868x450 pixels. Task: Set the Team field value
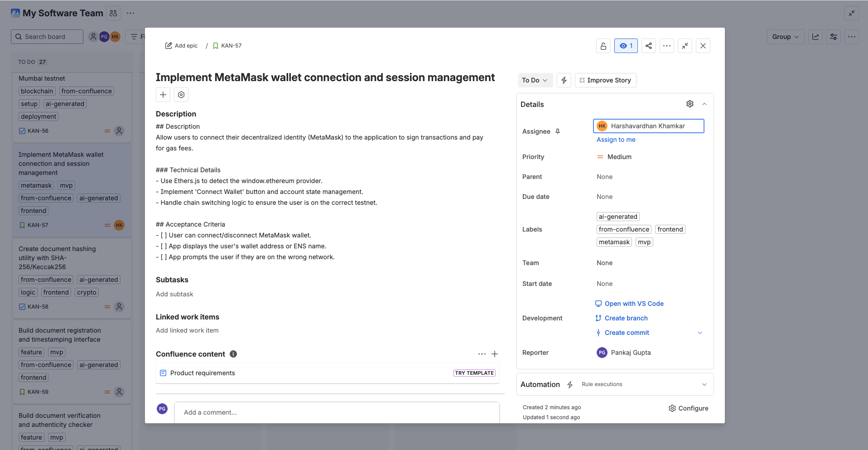tap(605, 263)
